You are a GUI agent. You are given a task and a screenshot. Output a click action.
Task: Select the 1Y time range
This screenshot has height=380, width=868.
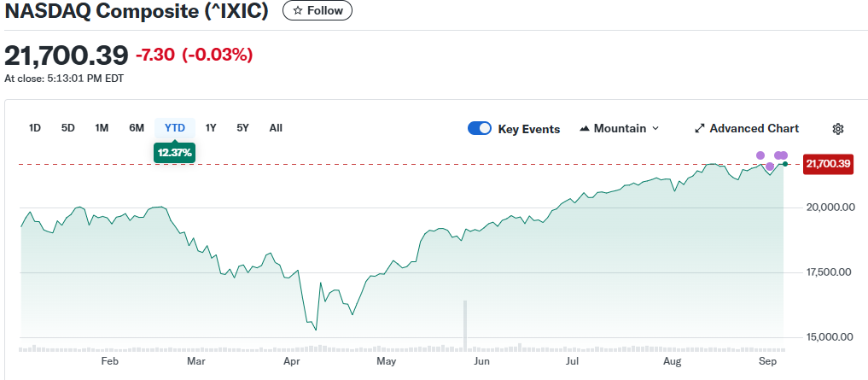pos(211,128)
